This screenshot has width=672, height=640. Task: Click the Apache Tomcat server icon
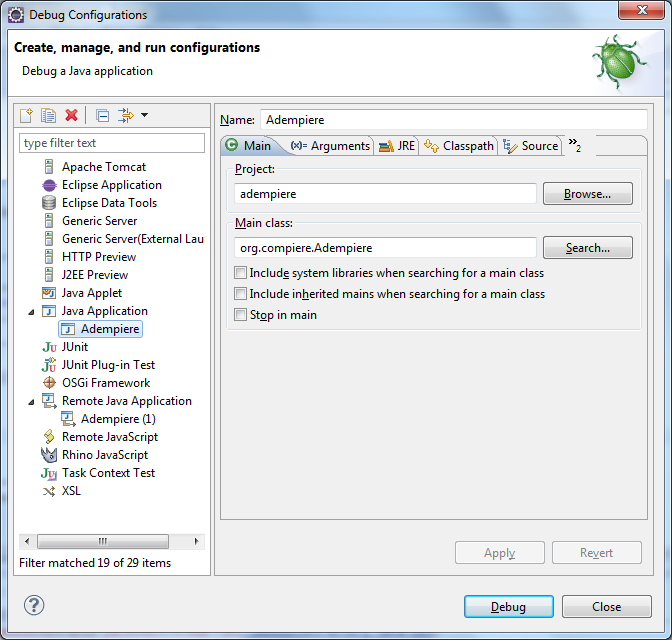coord(49,167)
